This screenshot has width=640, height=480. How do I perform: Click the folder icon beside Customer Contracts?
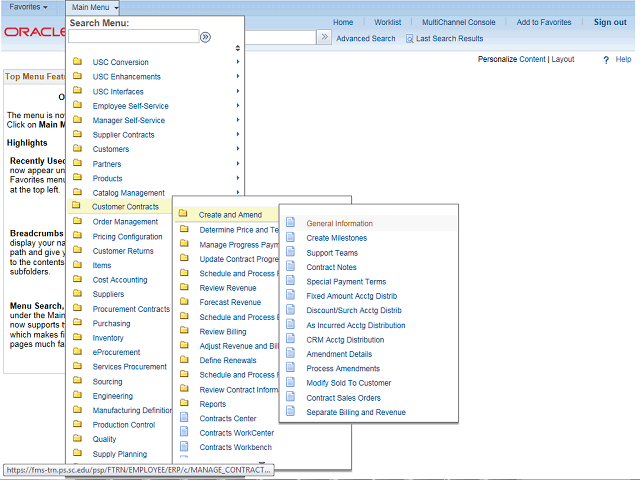tap(77, 207)
